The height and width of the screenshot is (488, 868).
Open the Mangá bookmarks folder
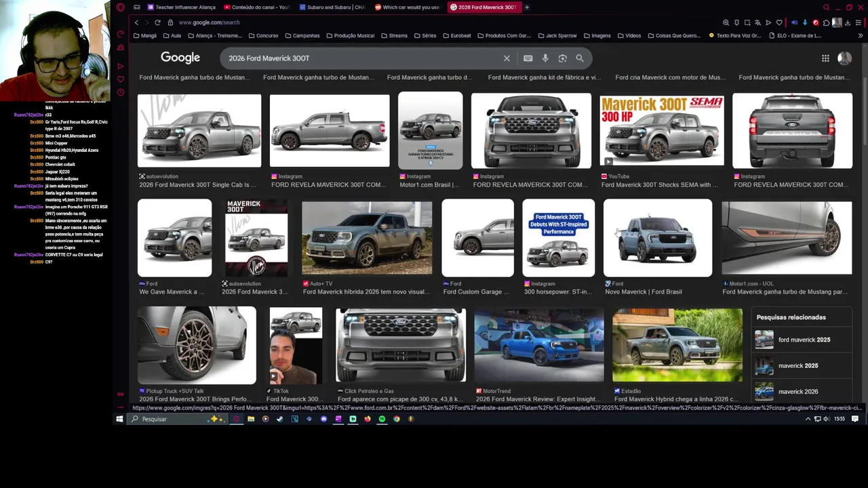click(145, 35)
